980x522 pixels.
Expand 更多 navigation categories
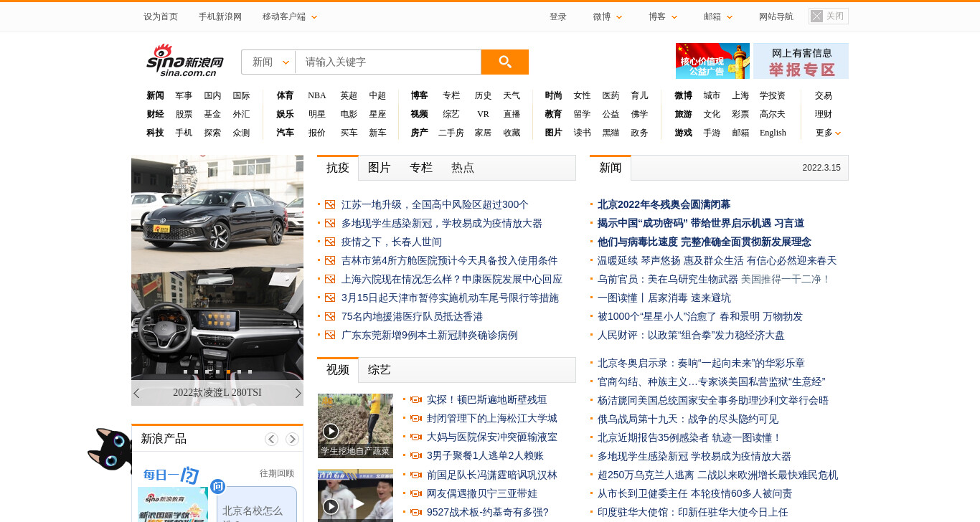click(x=828, y=133)
